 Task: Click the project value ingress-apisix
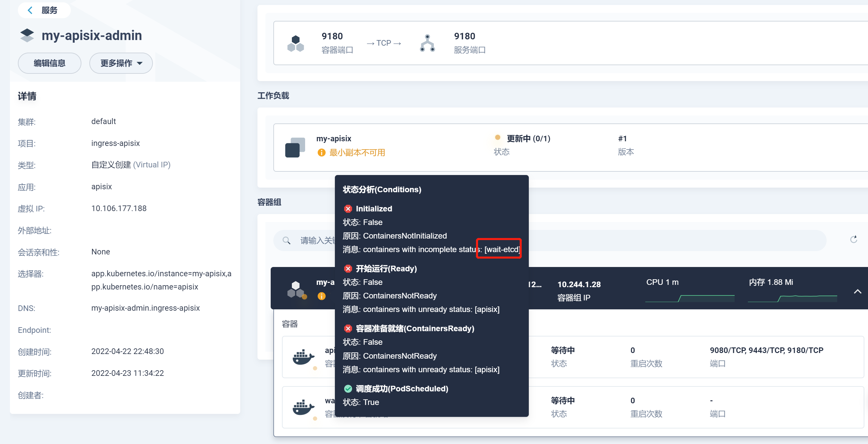click(x=115, y=143)
